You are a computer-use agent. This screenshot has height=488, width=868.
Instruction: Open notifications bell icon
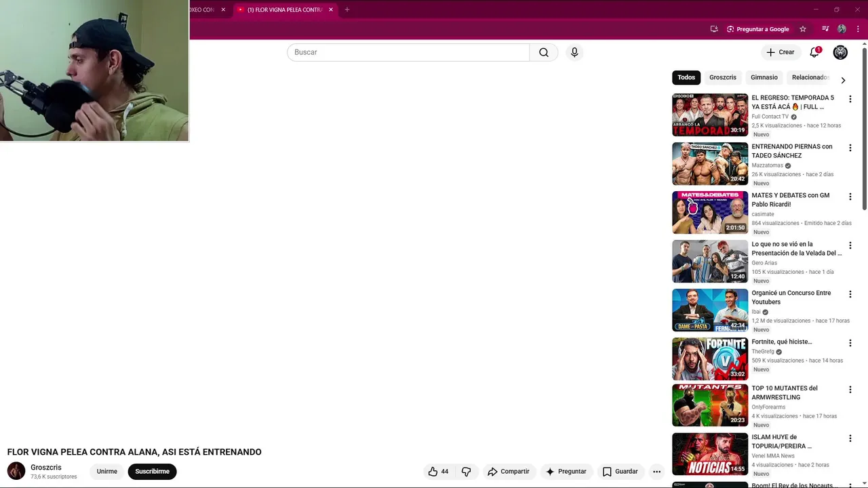[x=814, y=52]
